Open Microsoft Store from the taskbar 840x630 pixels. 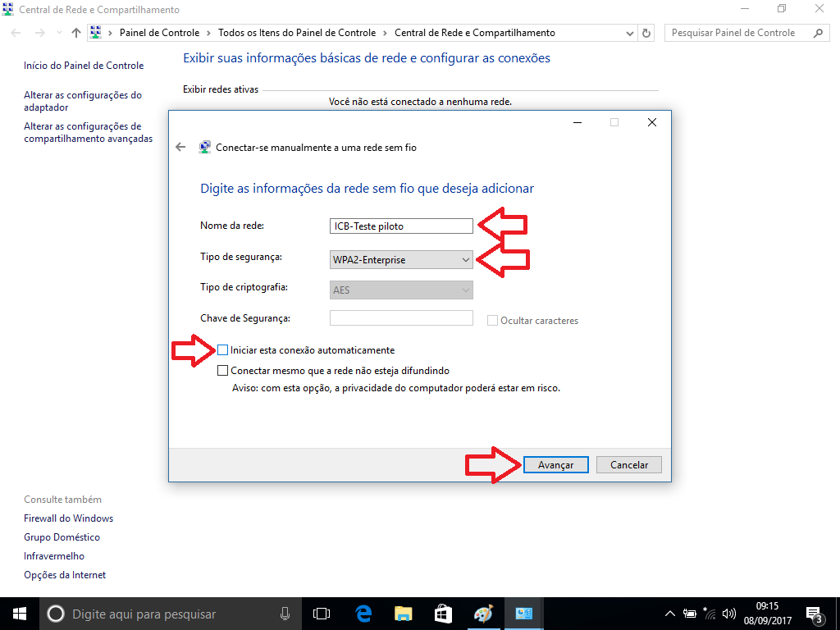pos(443,614)
